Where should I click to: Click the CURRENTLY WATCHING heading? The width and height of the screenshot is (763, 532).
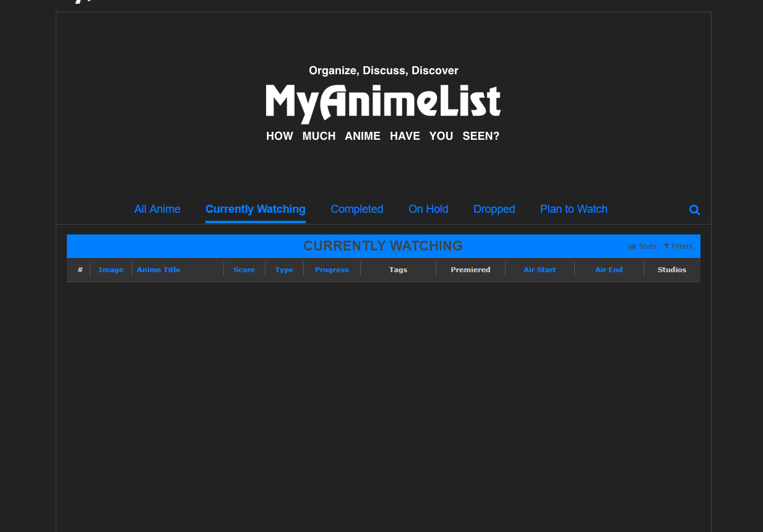(x=383, y=246)
